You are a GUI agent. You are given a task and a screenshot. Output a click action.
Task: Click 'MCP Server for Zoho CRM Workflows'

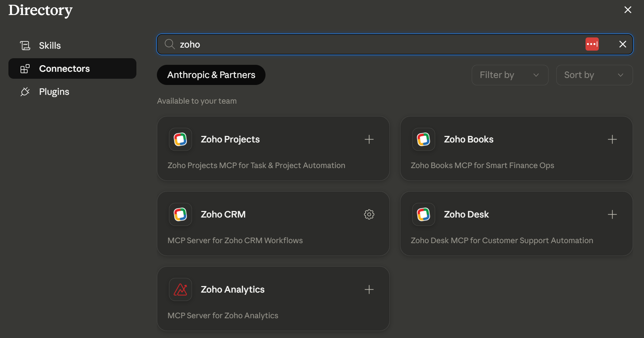point(235,241)
